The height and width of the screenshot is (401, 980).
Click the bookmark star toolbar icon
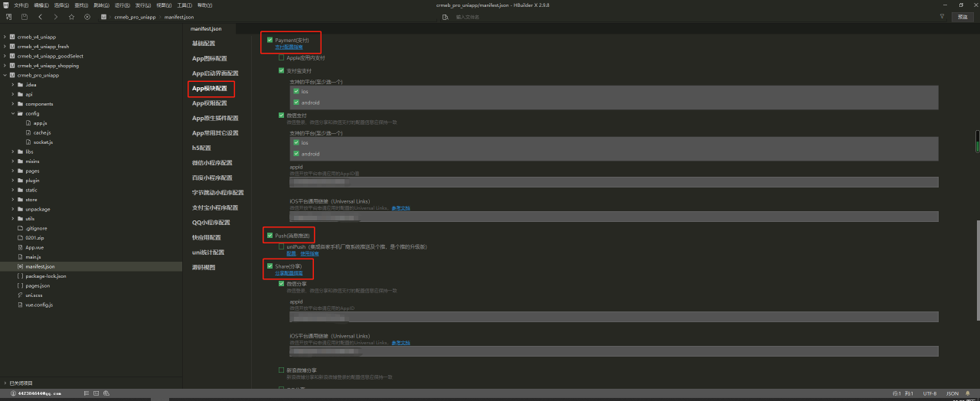(x=71, y=16)
